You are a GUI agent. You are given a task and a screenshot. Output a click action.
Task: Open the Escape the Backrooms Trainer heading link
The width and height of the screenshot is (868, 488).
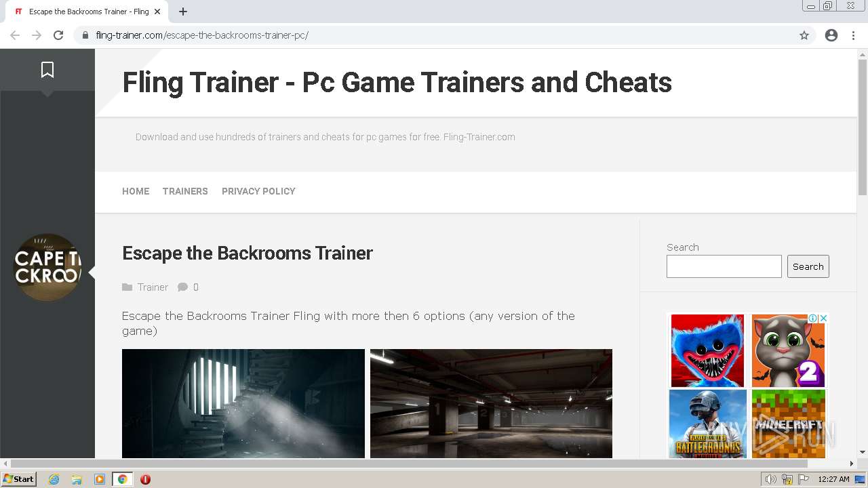(248, 253)
